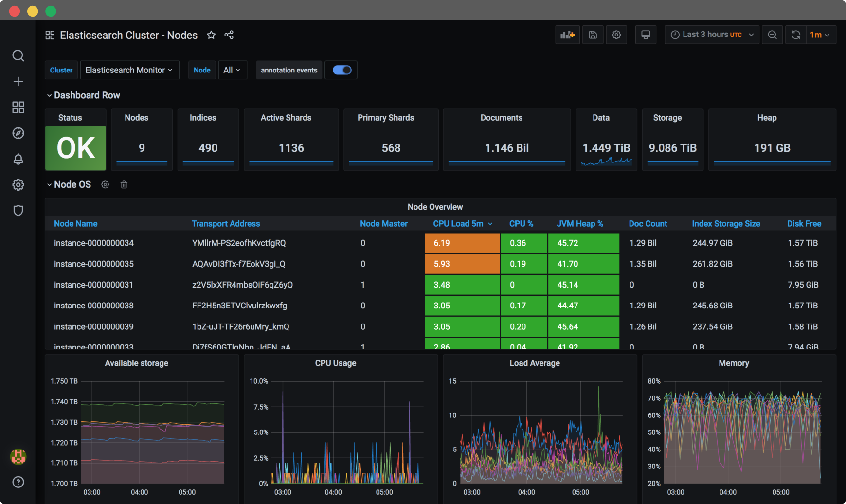Open the Dashboards grid icon in the sidebar

tap(18, 107)
